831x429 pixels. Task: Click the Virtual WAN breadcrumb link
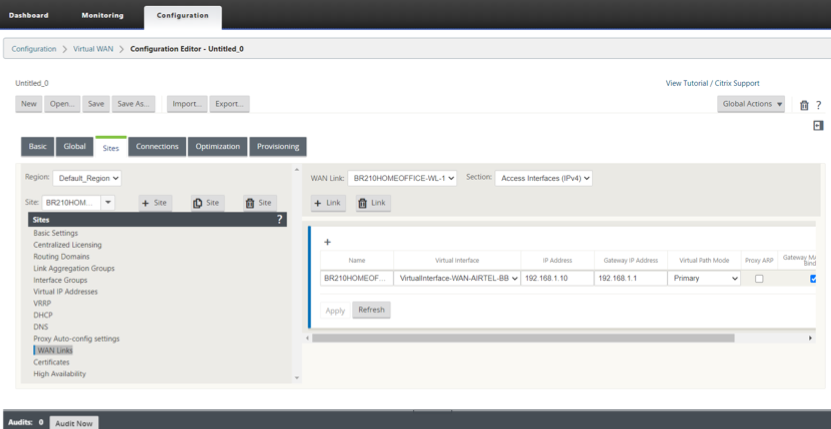tap(93, 49)
